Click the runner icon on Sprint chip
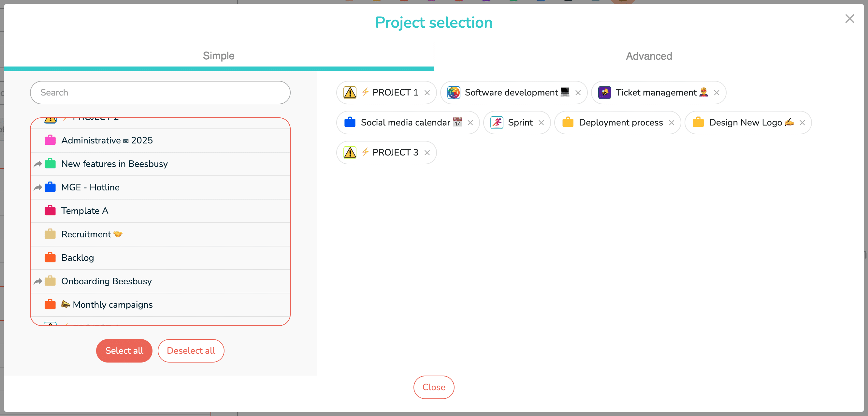Viewport: 868px width, 416px height. (497, 122)
